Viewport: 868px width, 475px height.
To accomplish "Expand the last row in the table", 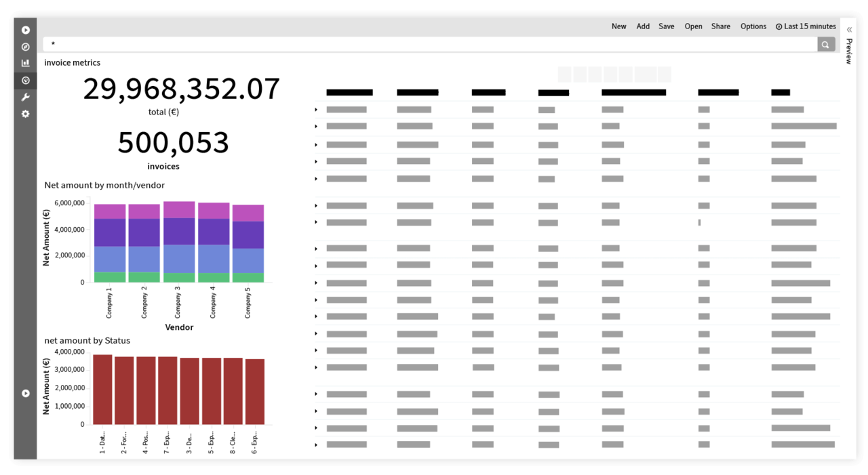I will point(316,445).
